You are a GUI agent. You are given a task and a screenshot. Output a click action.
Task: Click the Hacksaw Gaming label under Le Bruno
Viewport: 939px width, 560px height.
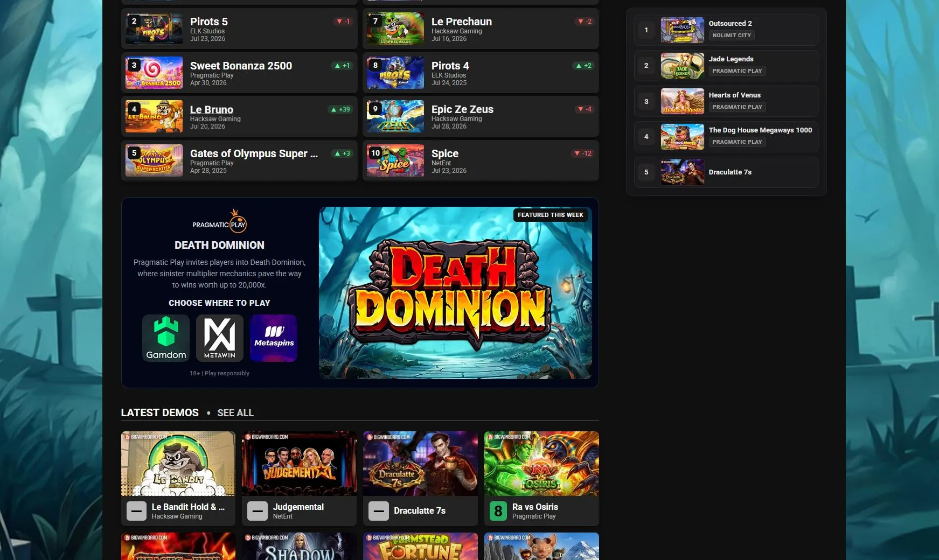point(215,119)
